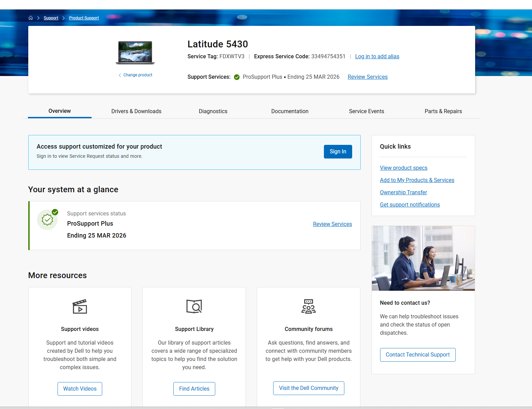This screenshot has height=409, width=532.
Task: Go to the Parts & Repairs tab
Action: point(443,111)
